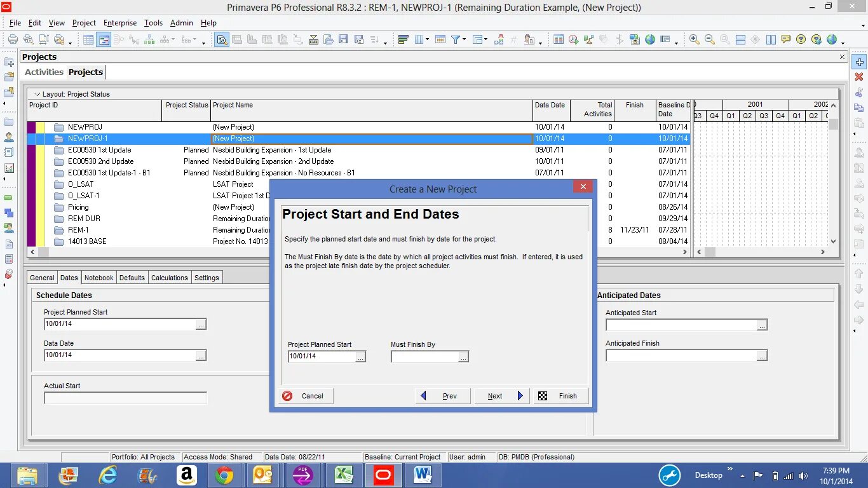Click the Anticipated Start input field
The width and height of the screenshot is (868, 488).
click(681, 325)
